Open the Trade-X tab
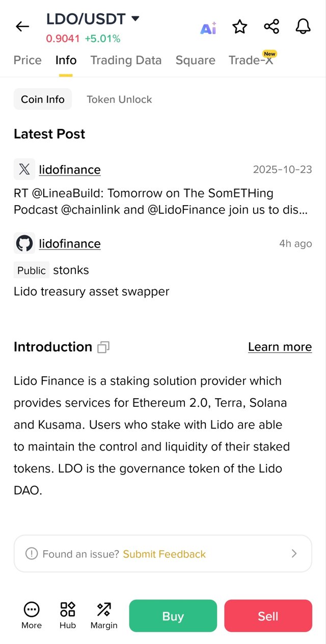Image resolution: width=326 pixels, height=644 pixels. tap(251, 60)
